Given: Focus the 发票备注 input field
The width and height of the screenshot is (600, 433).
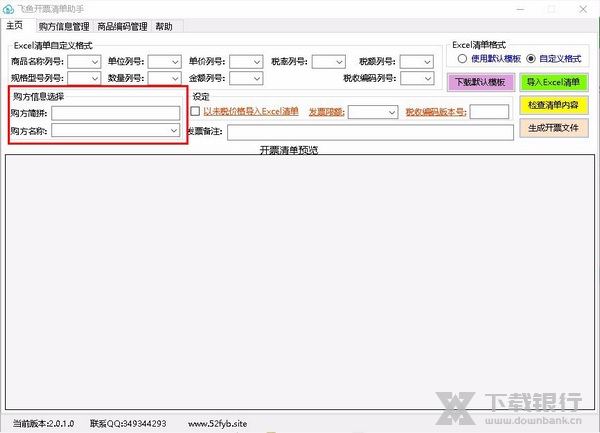Looking at the screenshot, I should point(370,132).
